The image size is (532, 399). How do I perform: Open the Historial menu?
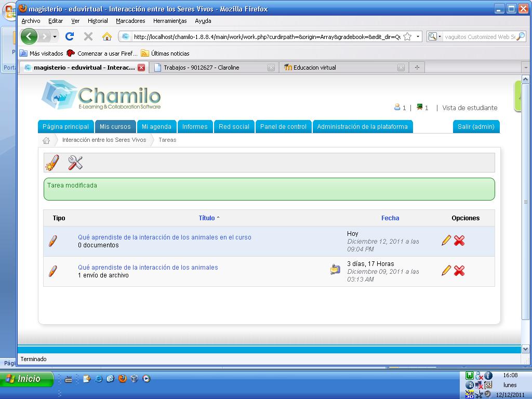click(98, 21)
